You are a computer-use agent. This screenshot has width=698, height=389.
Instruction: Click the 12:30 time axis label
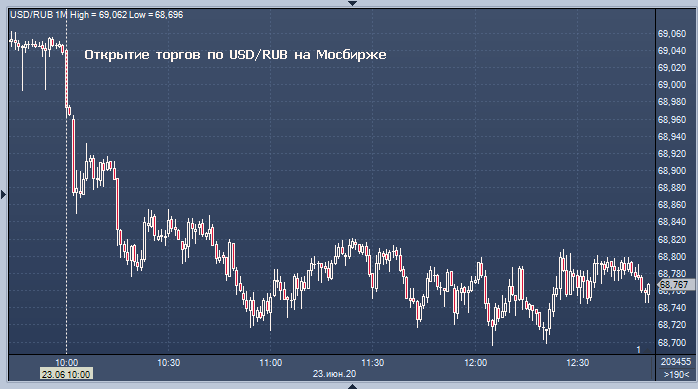pyautogui.click(x=577, y=363)
